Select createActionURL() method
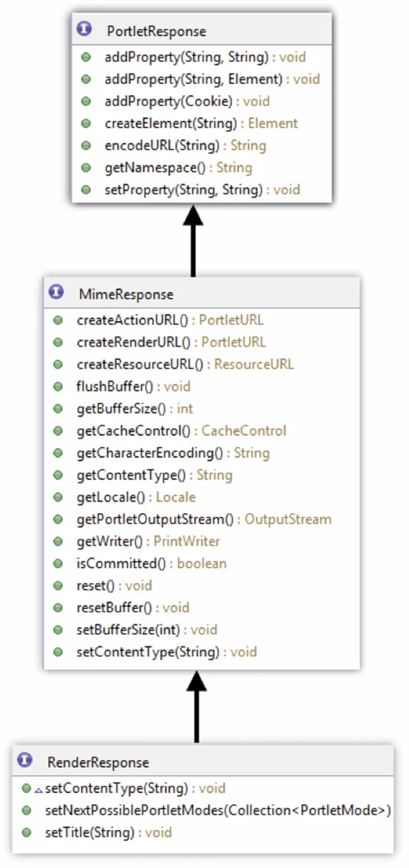This screenshot has height=868, width=409. (x=170, y=320)
